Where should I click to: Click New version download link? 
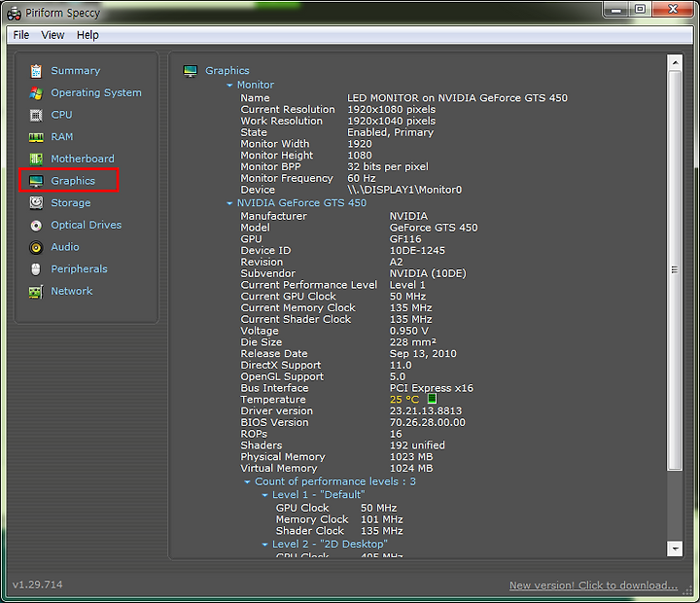[x=593, y=585]
